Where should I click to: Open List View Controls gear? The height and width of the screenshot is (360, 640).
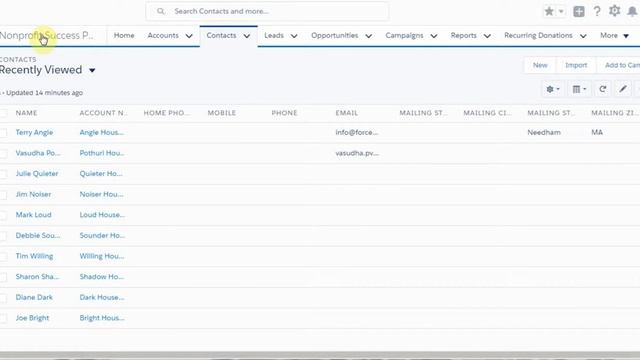(x=553, y=89)
